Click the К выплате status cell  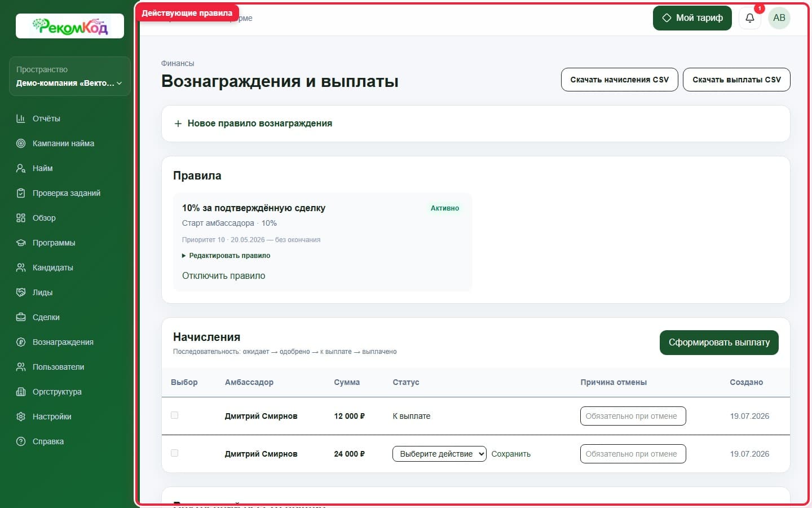pyautogui.click(x=412, y=416)
